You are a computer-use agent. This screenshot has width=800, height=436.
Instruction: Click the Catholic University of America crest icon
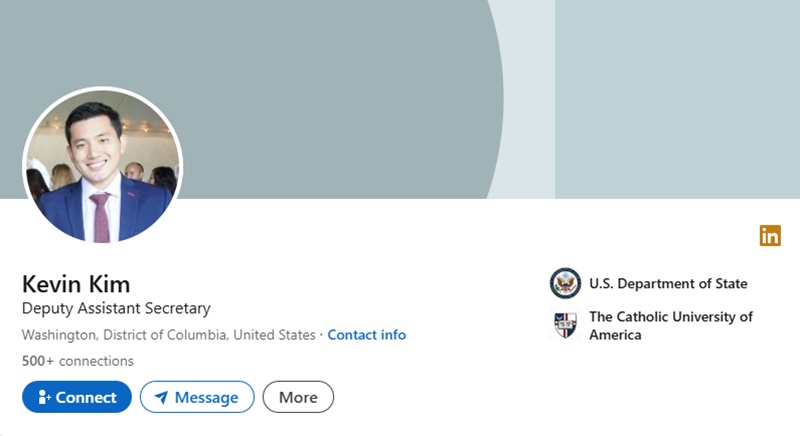565,325
